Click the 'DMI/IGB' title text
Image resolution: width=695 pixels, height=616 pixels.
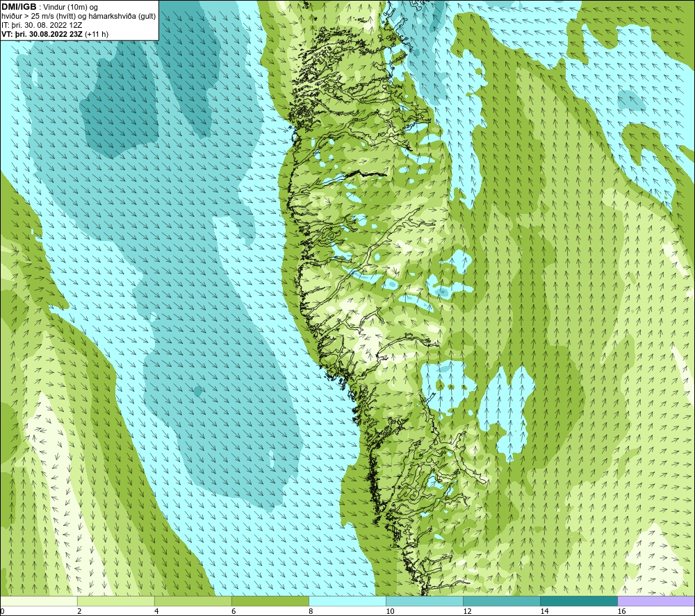coord(19,7)
